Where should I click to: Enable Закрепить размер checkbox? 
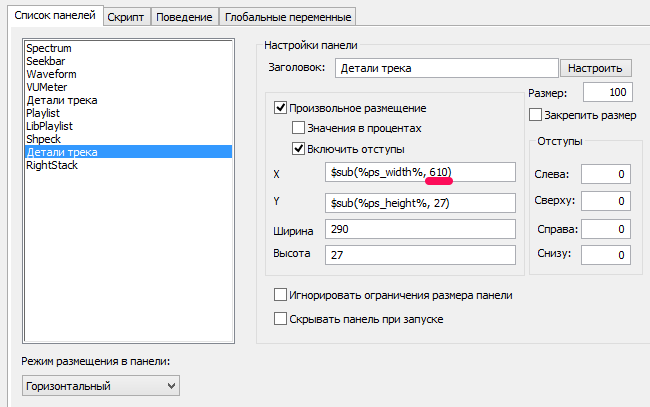[536, 115]
